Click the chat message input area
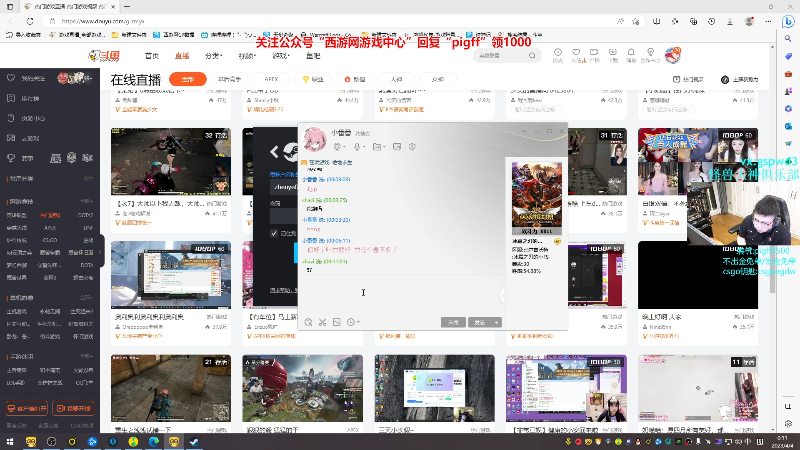This screenshot has height=450, width=800. (402, 294)
